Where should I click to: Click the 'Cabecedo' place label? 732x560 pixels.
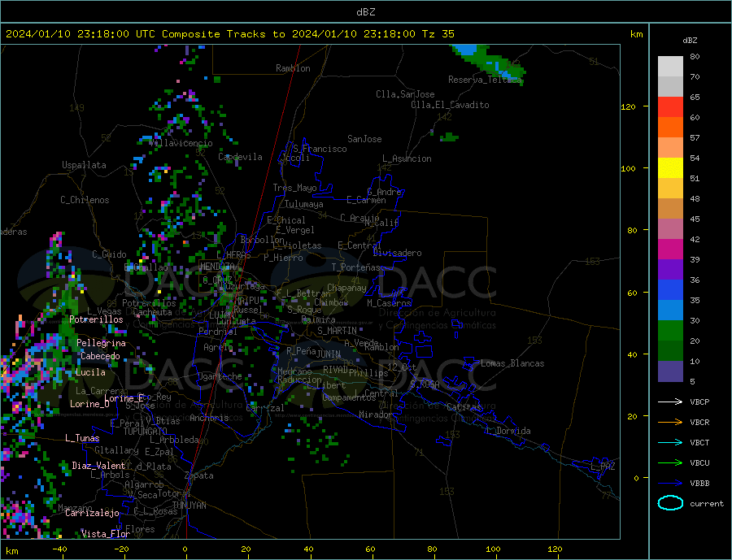coord(100,357)
